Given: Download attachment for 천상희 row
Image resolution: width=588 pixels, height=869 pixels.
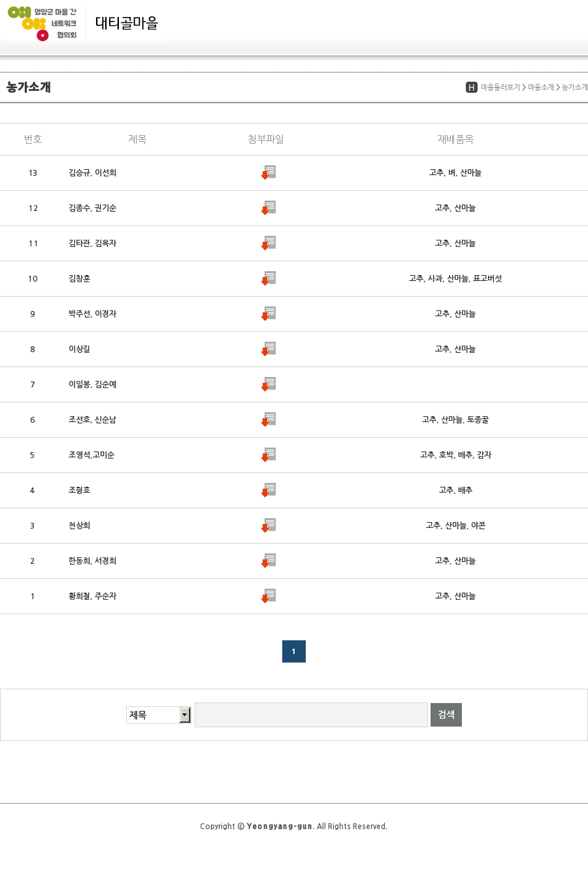Looking at the screenshot, I should point(269,525).
